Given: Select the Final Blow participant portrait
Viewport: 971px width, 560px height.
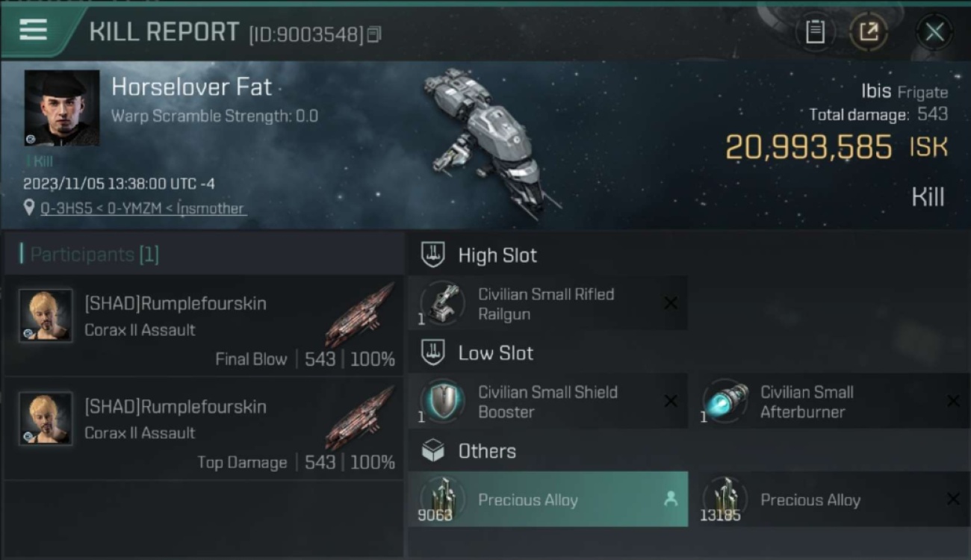Looking at the screenshot, I should [46, 316].
